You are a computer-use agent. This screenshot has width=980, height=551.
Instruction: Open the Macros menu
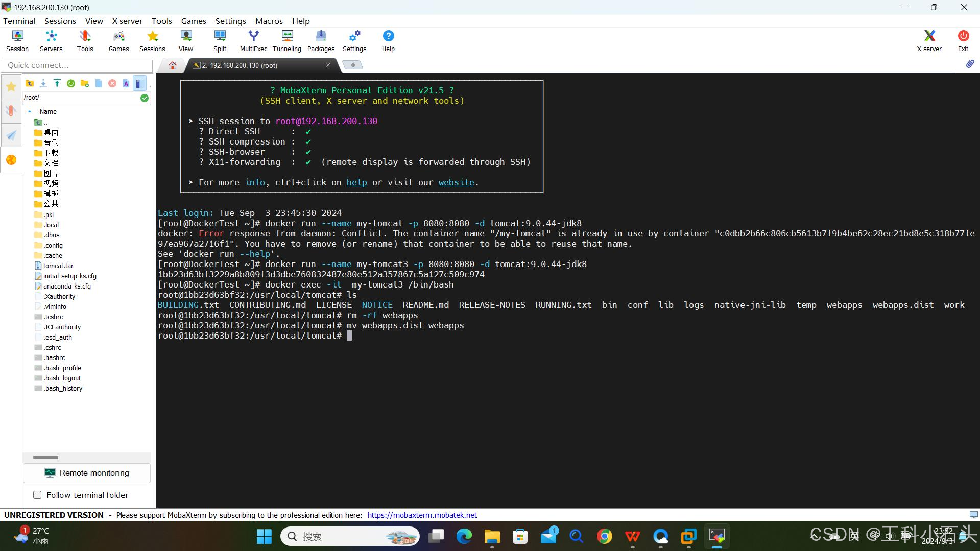[x=269, y=21]
